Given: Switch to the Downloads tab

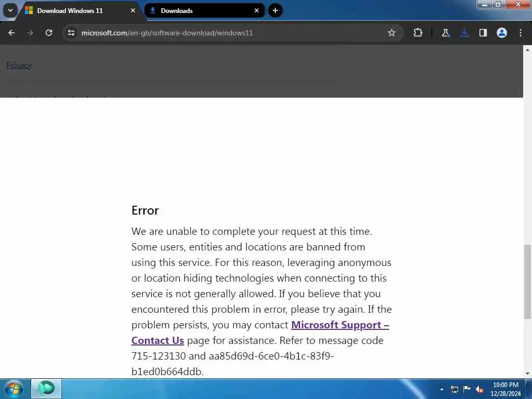Looking at the screenshot, I should (x=204, y=10).
